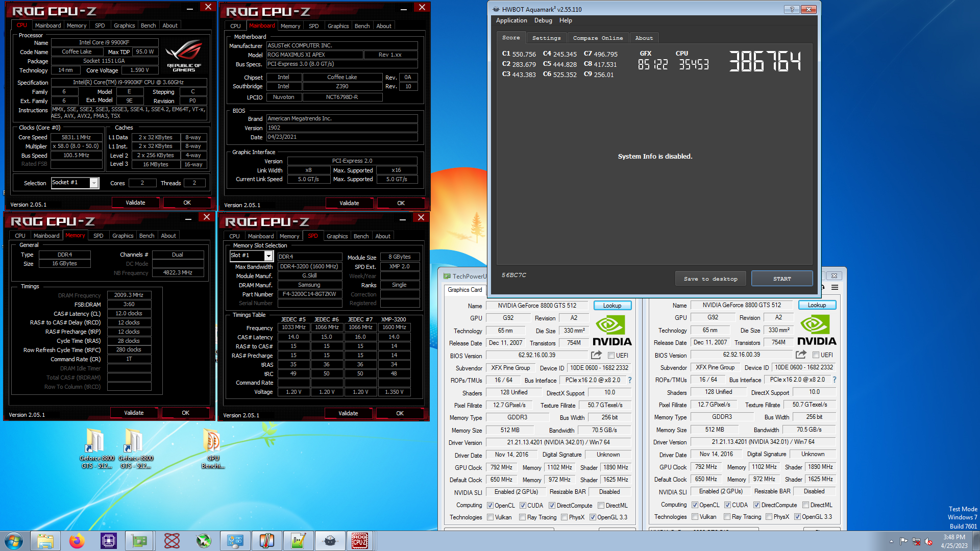Screen dimensions: 980x551
Task: Click the BIOS share icon in left GPU-Z
Action: point(596,355)
